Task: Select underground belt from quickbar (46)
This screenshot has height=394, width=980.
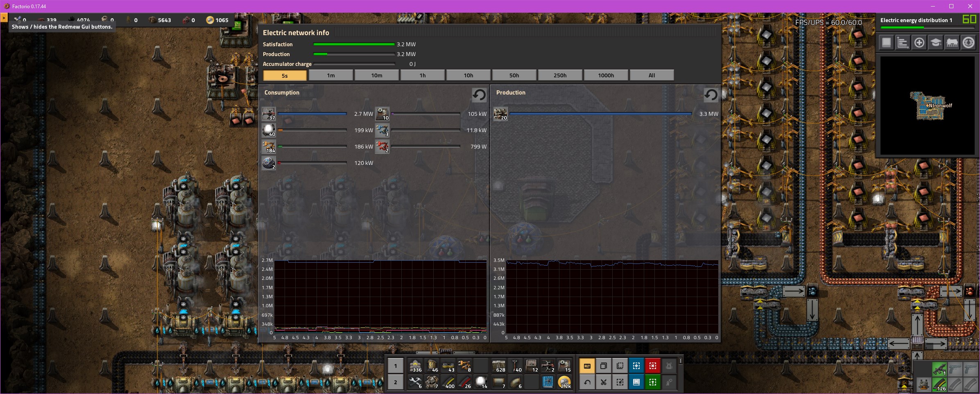Action: click(x=432, y=366)
